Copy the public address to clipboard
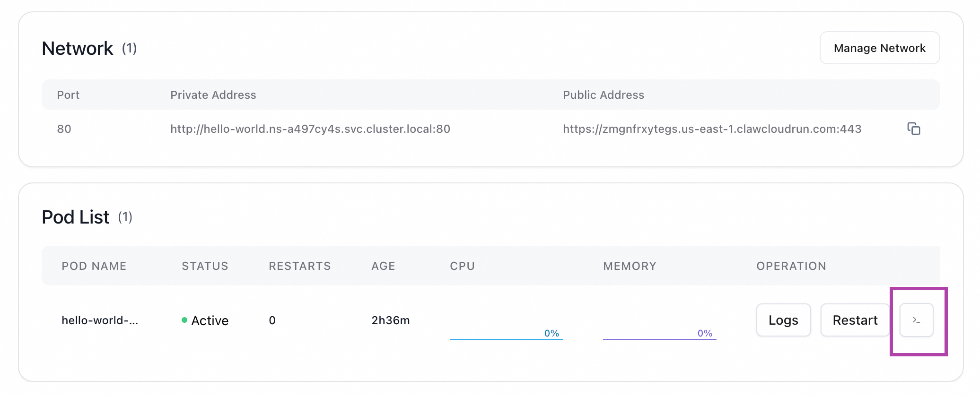This screenshot has width=980, height=397. pyautogui.click(x=913, y=129)
